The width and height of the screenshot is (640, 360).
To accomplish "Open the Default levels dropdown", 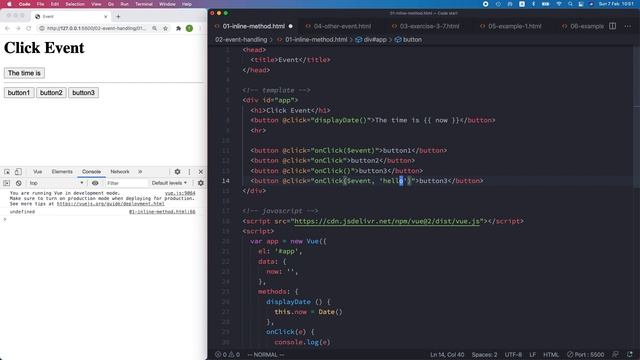I will tap(169, 183).
